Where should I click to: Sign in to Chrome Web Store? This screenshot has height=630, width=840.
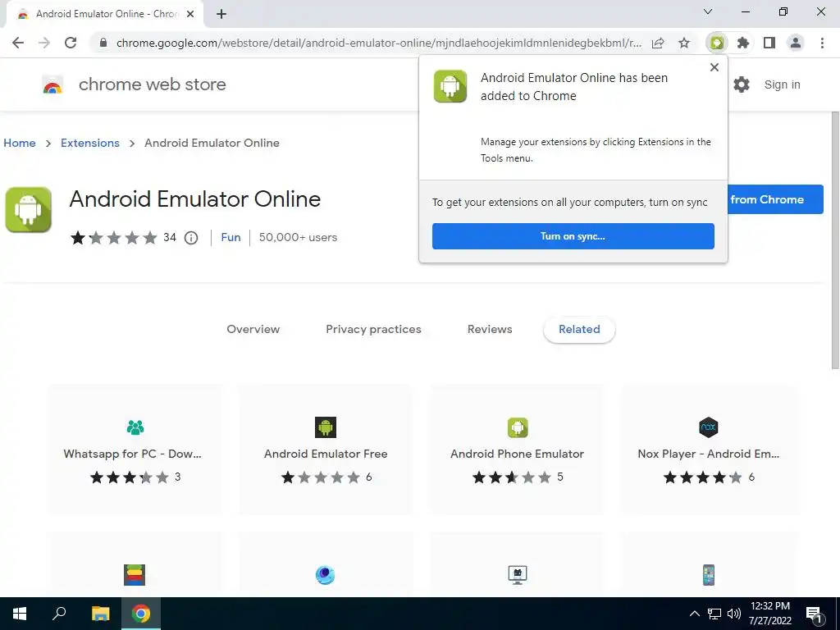click(782, 84)
